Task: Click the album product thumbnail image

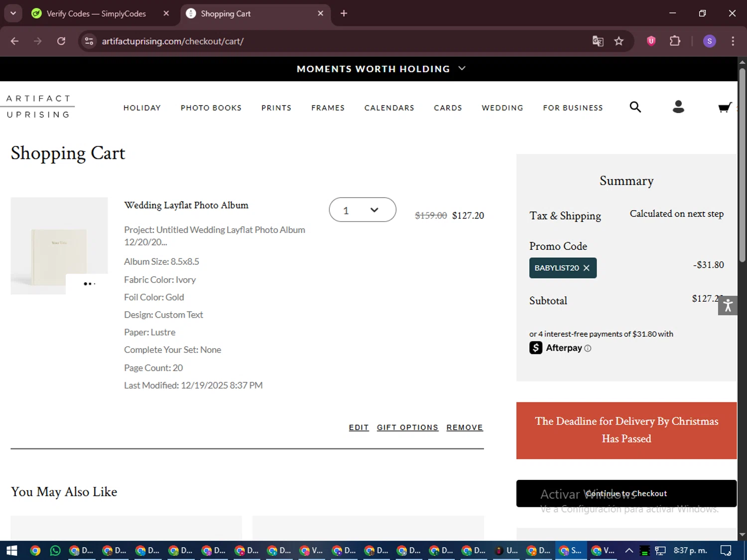Action: [59, 246]
